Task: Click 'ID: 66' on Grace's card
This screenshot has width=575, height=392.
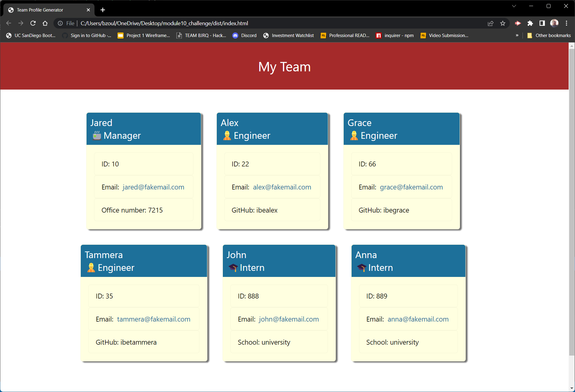Action: click(x=367, y=164)
